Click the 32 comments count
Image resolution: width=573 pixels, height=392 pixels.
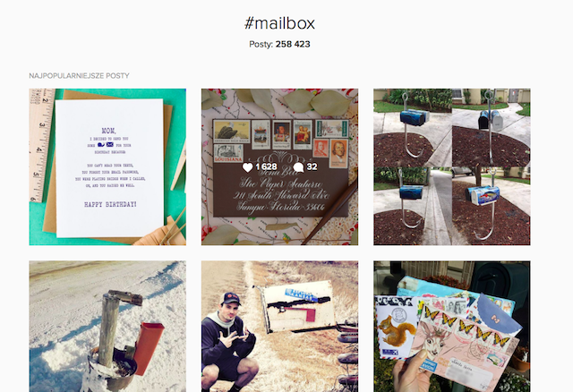coord(312,167)
